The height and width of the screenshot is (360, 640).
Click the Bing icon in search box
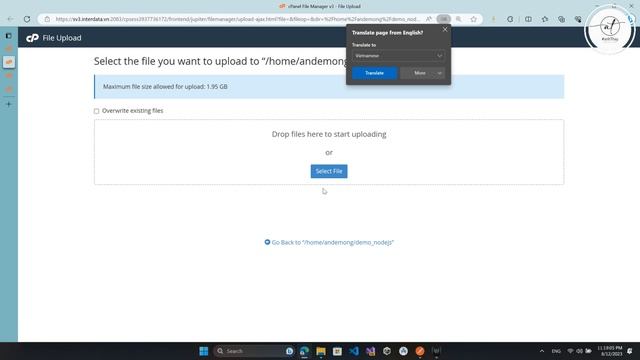tap(289, 351)
